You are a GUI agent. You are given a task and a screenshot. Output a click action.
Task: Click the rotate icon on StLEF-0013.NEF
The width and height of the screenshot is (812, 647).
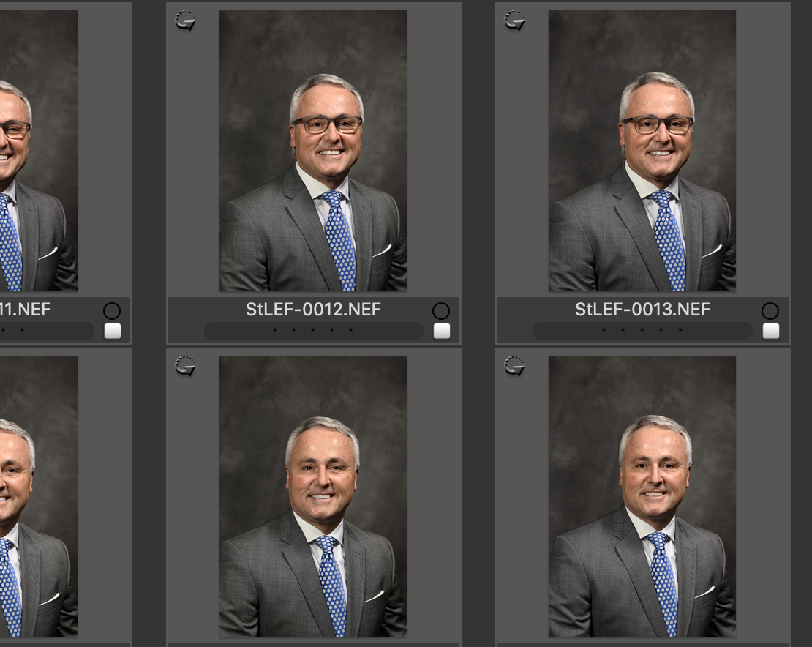coord(514,20)
